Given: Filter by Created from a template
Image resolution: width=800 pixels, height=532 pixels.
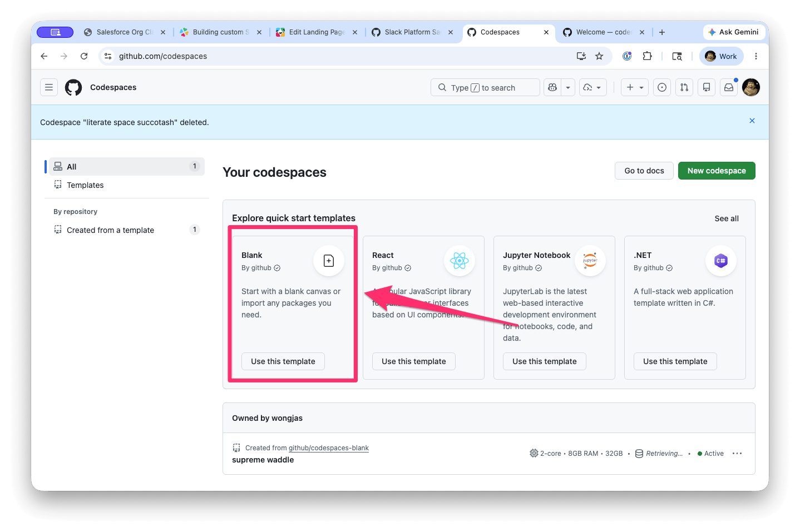Looking at the screenshot, I should coord(127,230).
